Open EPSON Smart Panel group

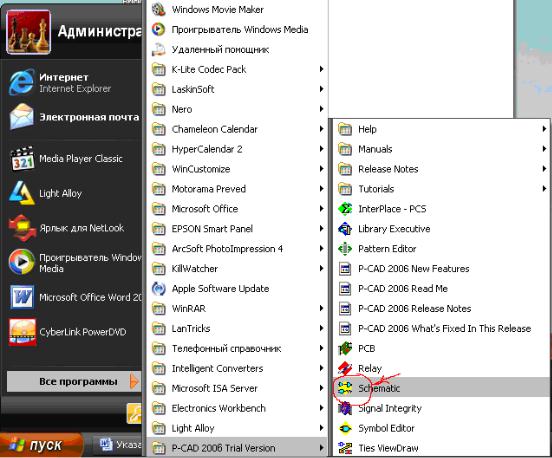point(238,229)
